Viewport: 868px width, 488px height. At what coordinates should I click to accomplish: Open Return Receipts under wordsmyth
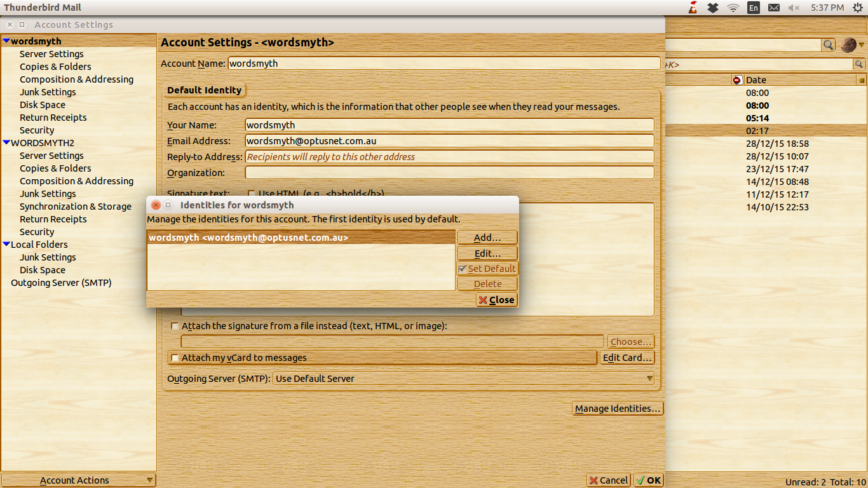[53, 118]
